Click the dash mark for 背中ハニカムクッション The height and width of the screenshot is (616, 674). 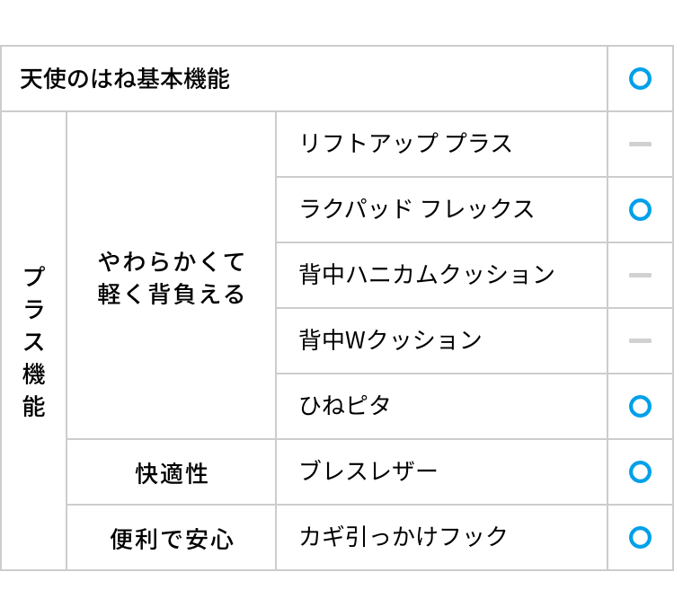coord(640,275)
